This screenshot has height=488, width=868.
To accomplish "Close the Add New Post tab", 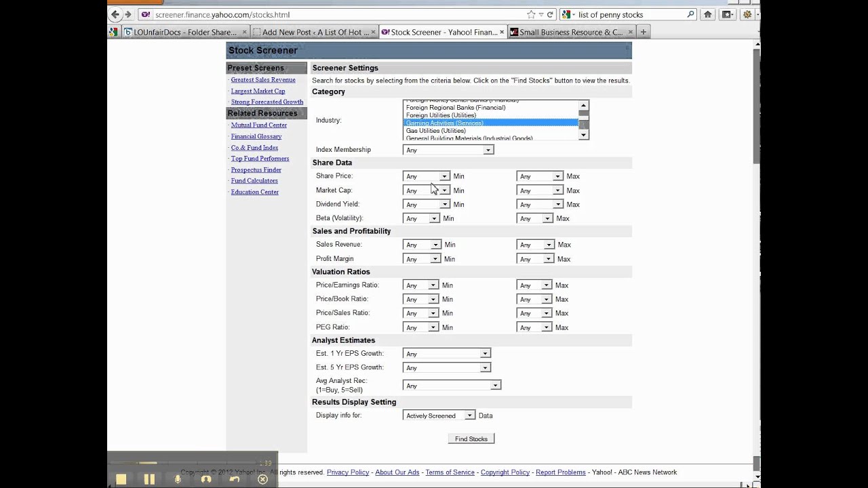I will 374,32.
